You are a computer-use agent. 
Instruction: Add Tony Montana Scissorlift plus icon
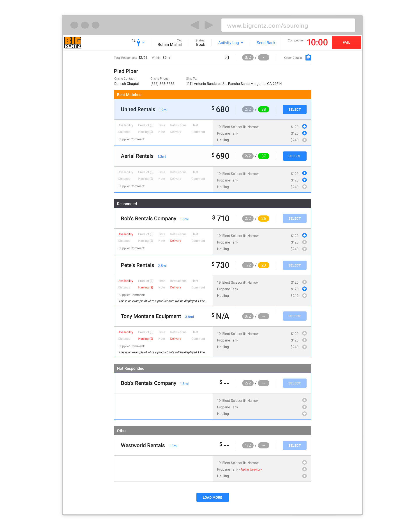coord(304,333)
